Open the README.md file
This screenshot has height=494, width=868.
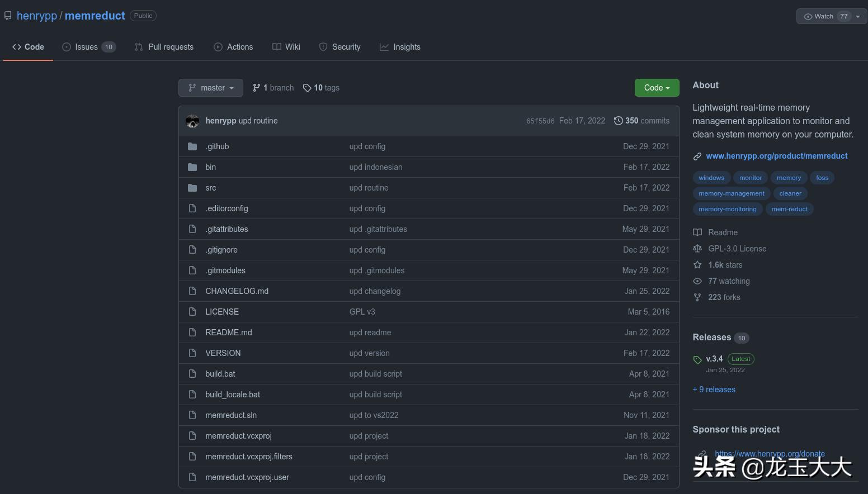[228, 332]
